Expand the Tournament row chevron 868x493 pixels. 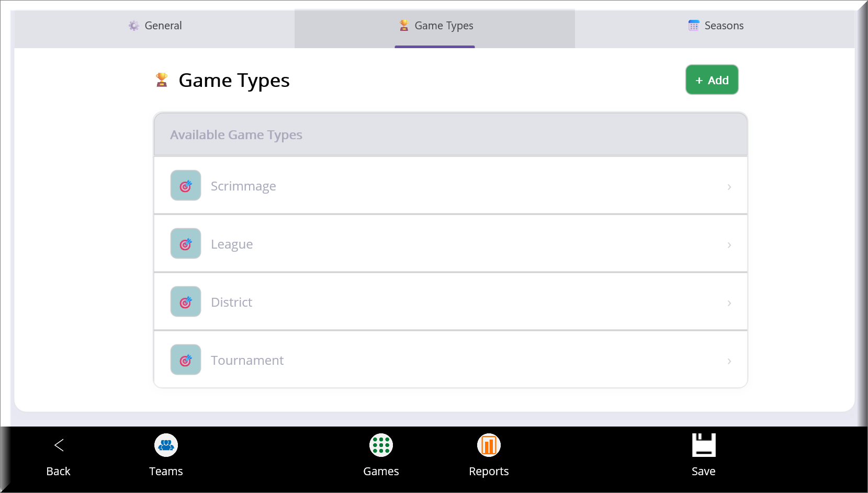point(729,361)
